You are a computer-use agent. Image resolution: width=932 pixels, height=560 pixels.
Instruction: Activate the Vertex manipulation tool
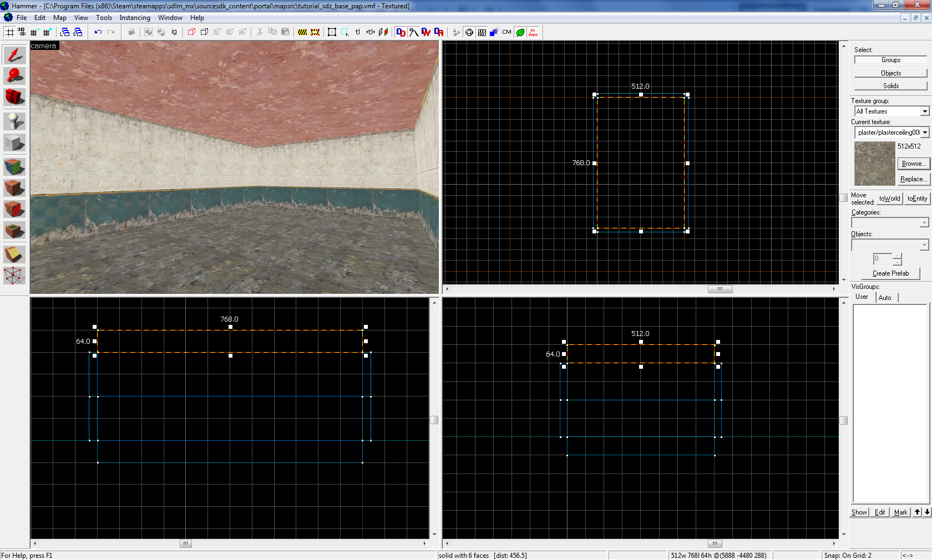tap(14, 275)
